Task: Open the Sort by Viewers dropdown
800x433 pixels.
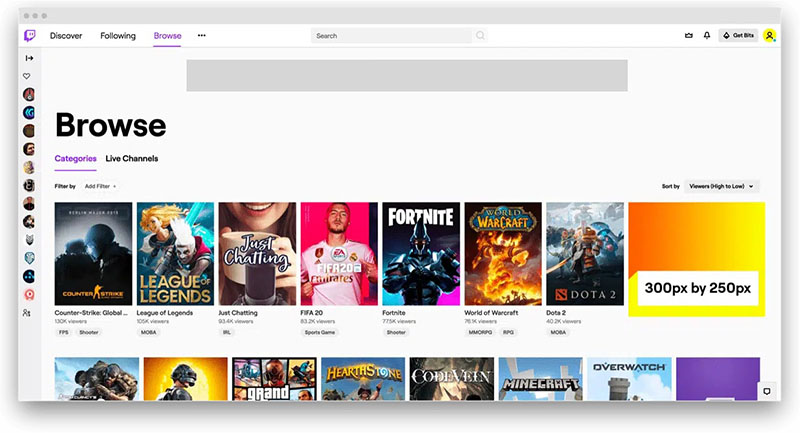Action: coord(722,186)
